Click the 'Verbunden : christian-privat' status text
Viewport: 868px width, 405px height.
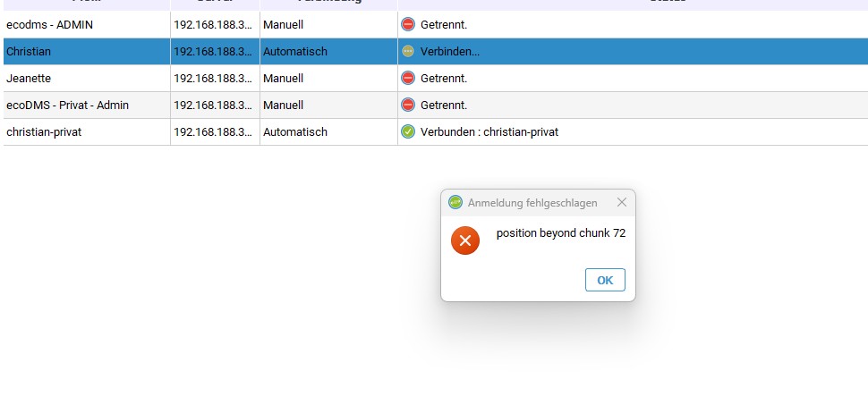(x=489, y=132)
